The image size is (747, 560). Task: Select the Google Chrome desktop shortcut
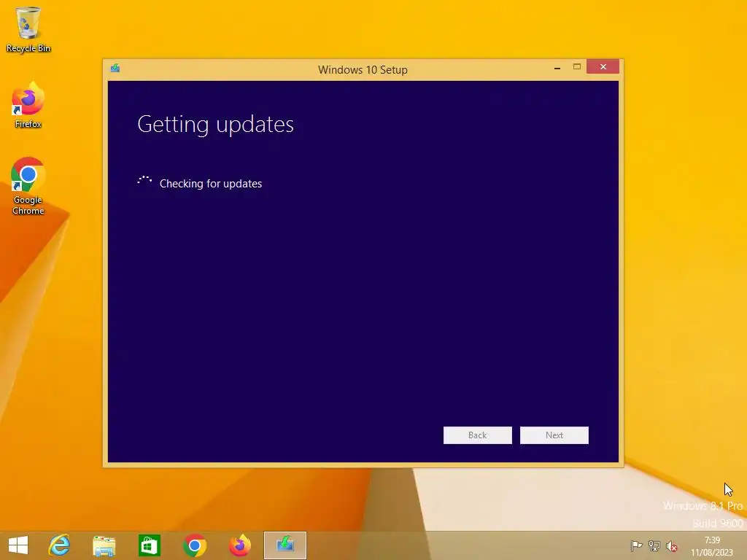tap(28, 186)
